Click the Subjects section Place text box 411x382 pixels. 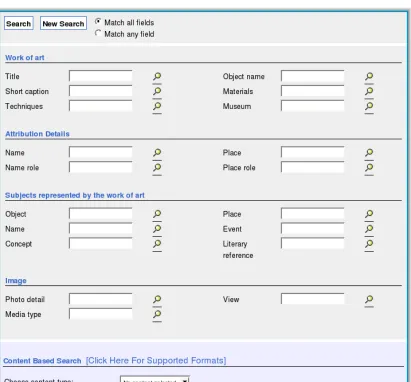pos(313,214)
